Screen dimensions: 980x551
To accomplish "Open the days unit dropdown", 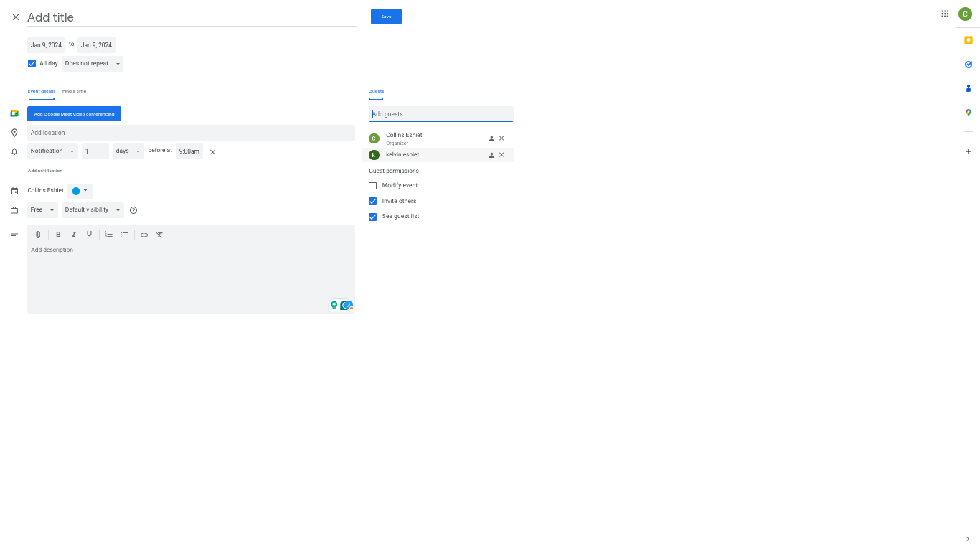I will point(128,151).
